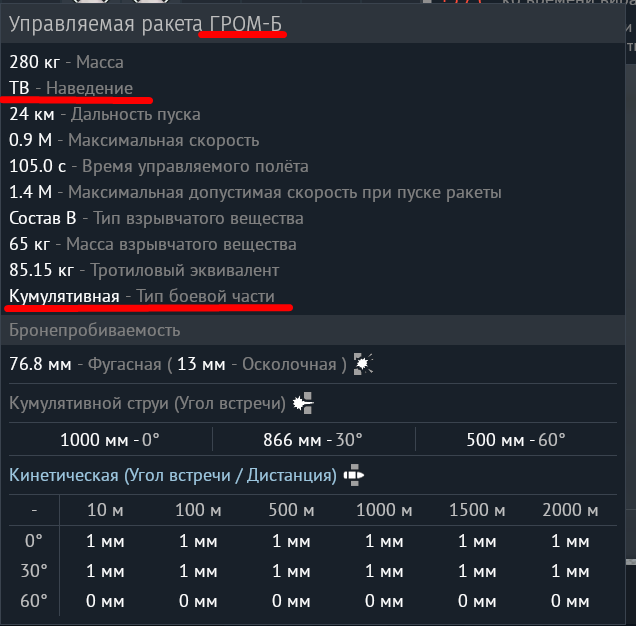Select the 866 мм - 30° penetration cell
Image resolution: width=636 pixels, height=626 pixels.
pos(313,440)
